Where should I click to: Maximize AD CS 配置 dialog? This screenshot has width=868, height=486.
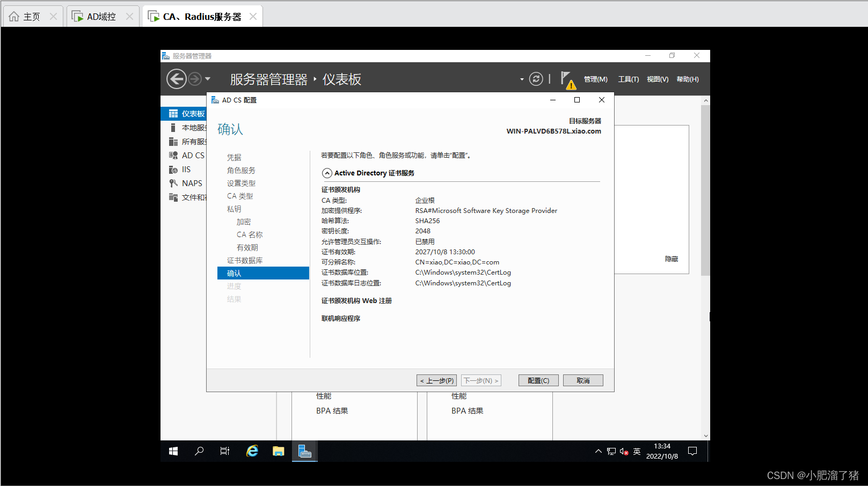point(577,100)
